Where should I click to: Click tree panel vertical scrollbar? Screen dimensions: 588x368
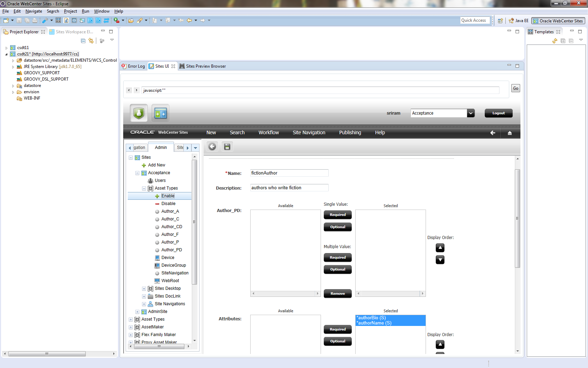194,222
